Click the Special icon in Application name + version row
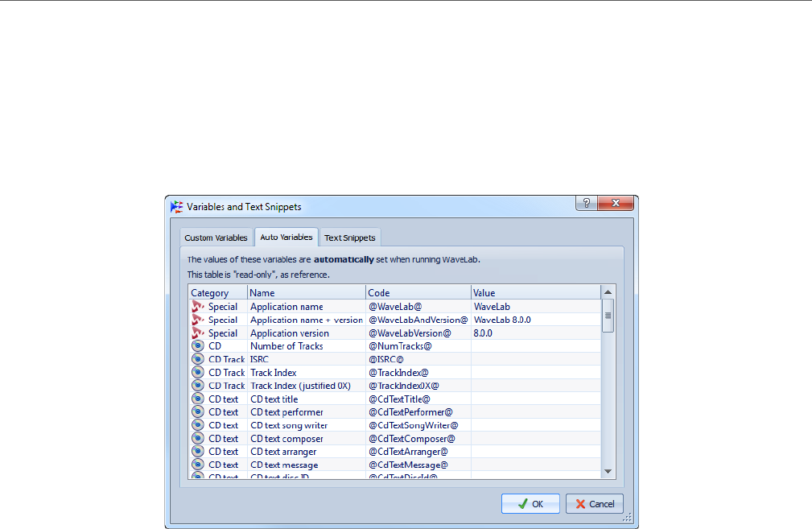This screenshot has height=529, width=812. pos(198,320)
